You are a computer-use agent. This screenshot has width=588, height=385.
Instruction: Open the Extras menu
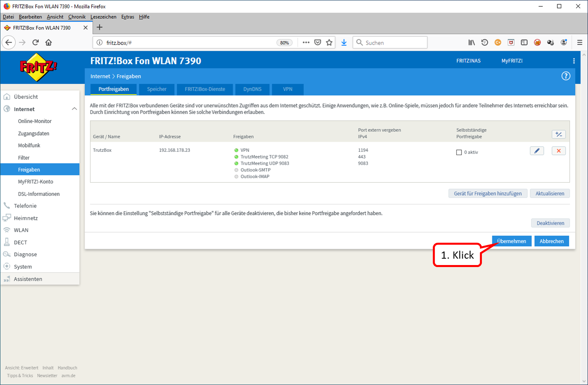tap(128, 17)
